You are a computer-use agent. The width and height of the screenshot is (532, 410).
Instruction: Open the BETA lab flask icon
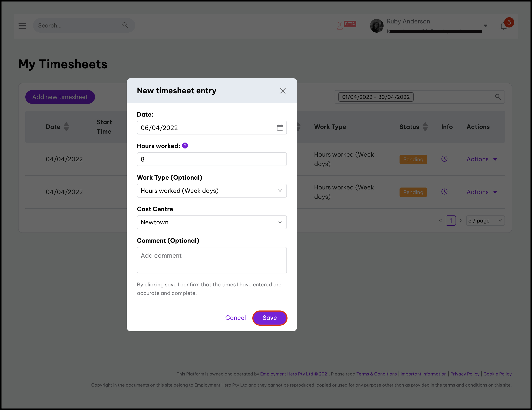click(339, 25)
